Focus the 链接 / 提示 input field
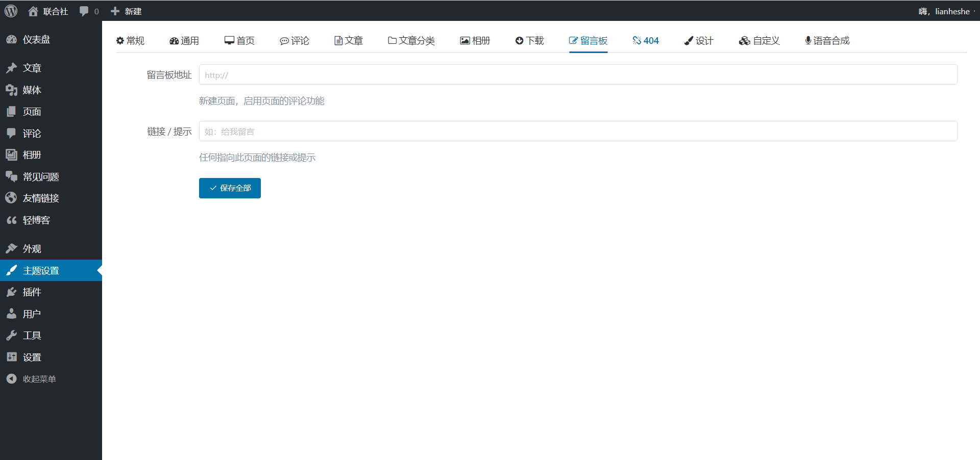Viewport: 980px width, 460px height. point(578,131)
